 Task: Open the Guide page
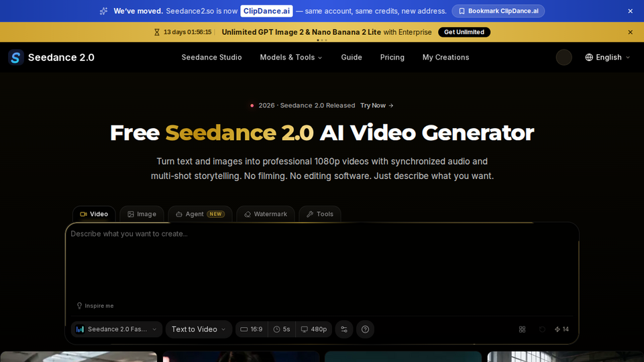(x=352, y=58)
